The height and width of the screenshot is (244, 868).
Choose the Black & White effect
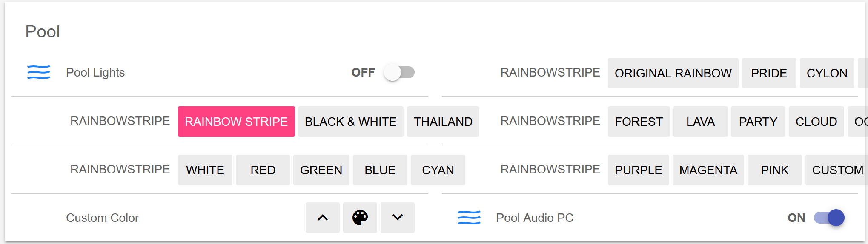point(350,122)
